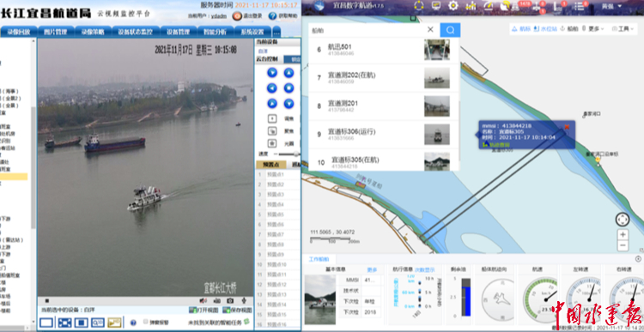Click the PTZ lower-left arrow button
Screen dimensions: 644x332
(x=272, y=103)
